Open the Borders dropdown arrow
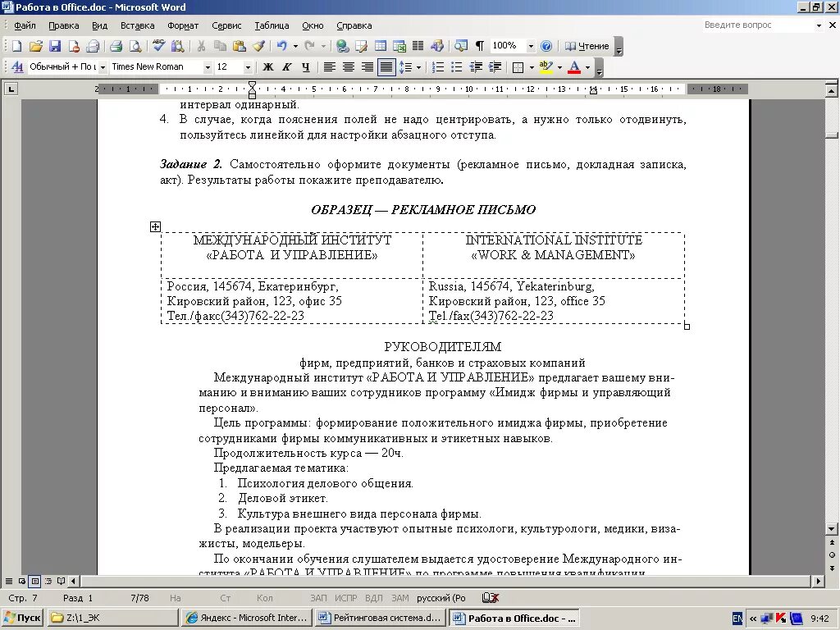 click(x=532, y=67)
